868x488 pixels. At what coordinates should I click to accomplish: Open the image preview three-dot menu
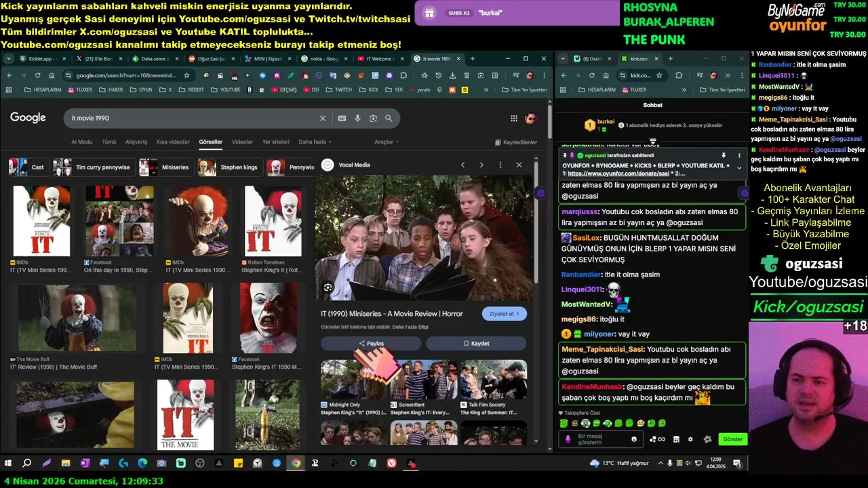(500, 165)
